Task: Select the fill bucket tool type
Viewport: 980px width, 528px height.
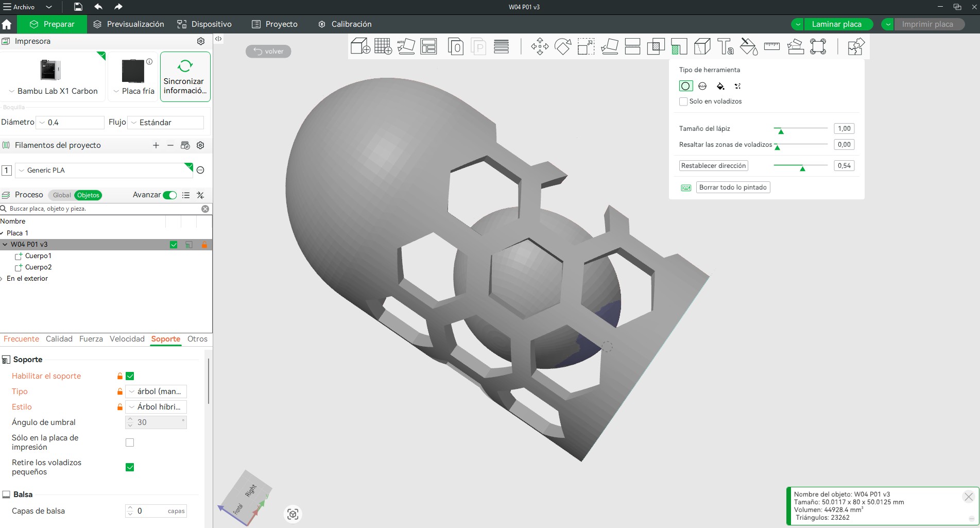Action: [x=720, y=86]
